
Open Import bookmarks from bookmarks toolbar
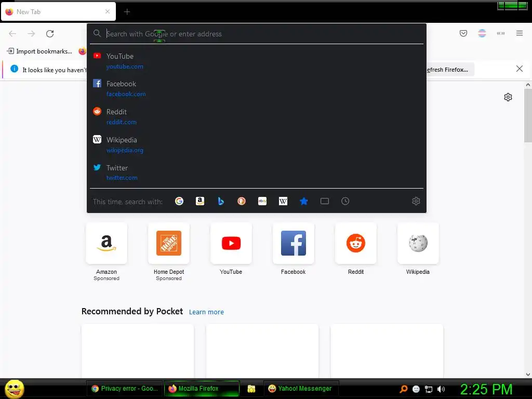[x=39, y=51]
